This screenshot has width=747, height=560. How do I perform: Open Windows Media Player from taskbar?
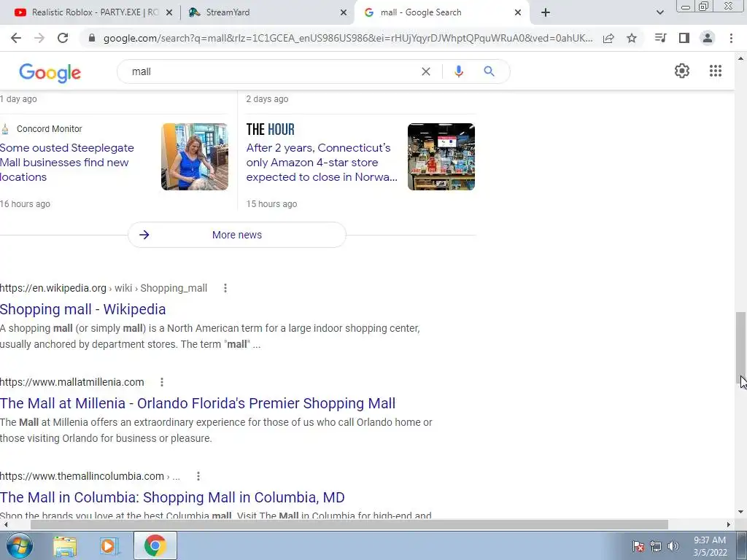109,545
